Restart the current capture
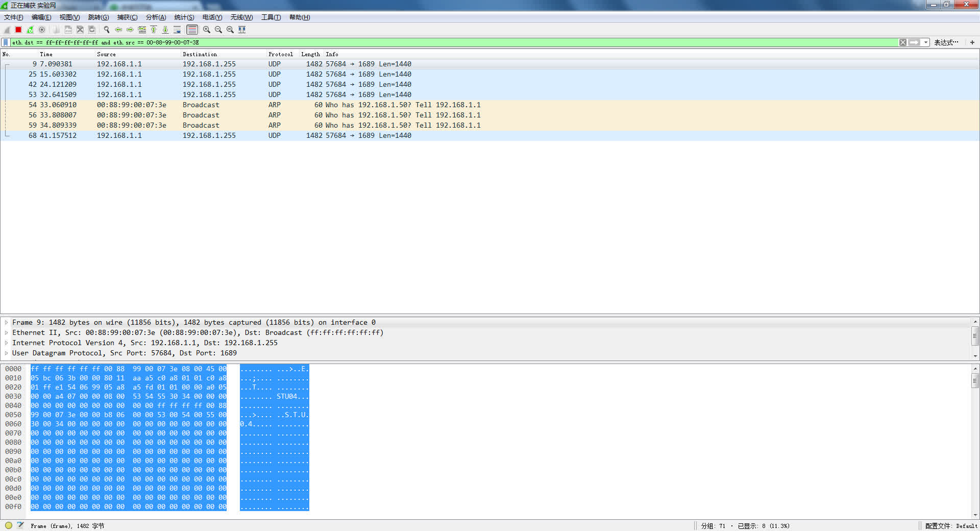The height and width of the screenshot is (531, 980). (30, 30)
